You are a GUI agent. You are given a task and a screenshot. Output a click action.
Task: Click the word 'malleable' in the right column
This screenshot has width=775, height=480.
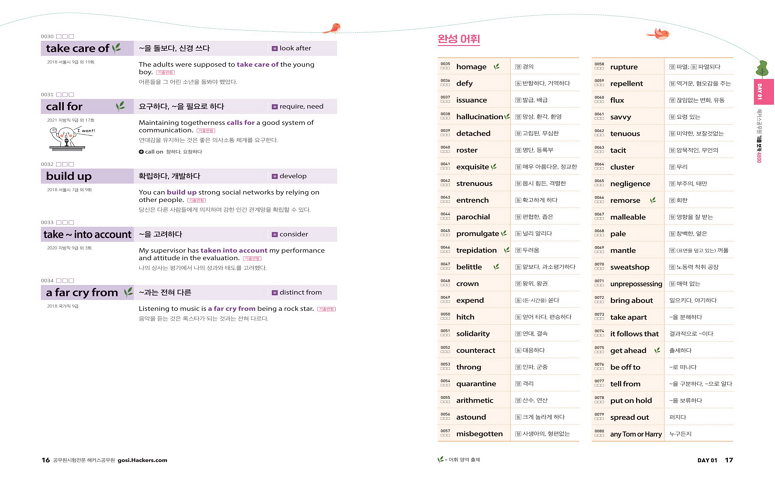(628, 217)
